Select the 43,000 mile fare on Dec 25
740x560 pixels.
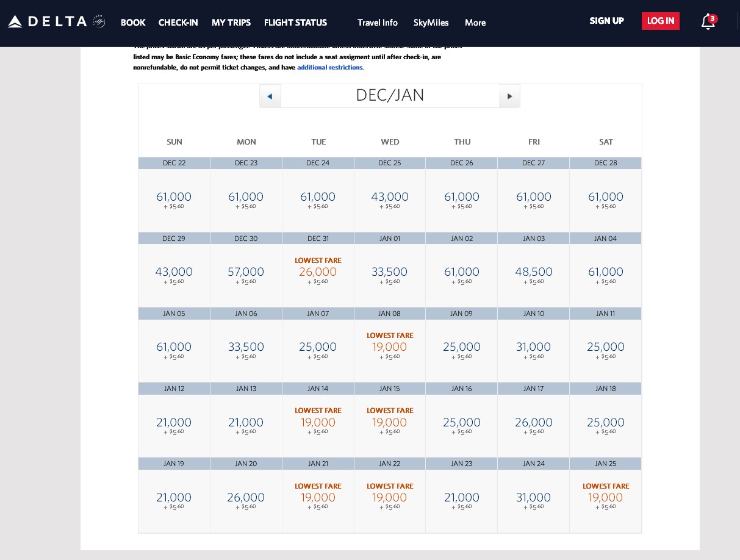pyautogui.click(x=390, y=196)
